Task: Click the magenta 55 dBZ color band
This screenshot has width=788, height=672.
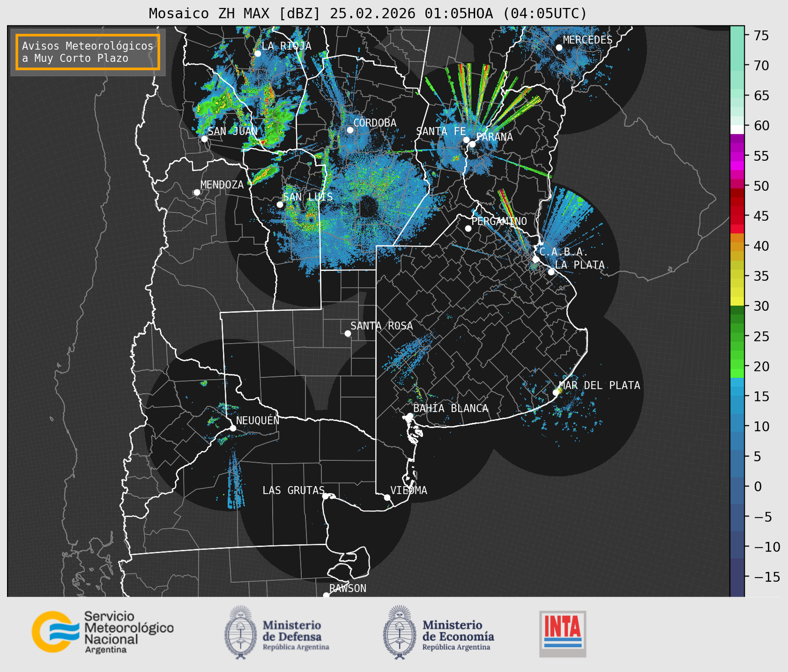Action: [x=737, y=157]
